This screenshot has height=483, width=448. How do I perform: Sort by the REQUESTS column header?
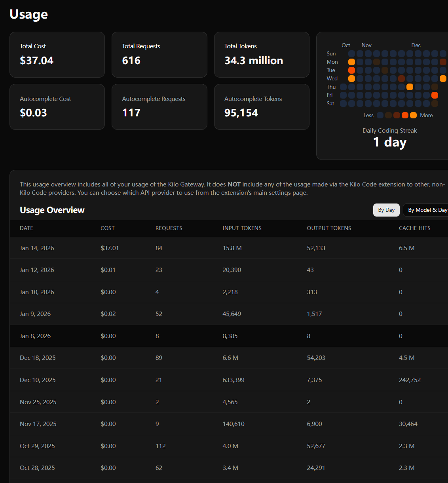[x=169, y=228]
